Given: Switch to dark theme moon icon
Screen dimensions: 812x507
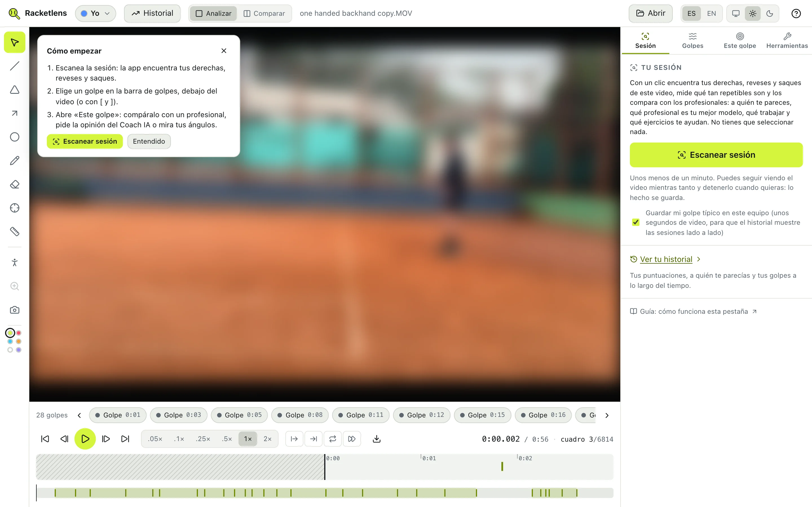Looking at the screenshot, I should tap(770, 14).
